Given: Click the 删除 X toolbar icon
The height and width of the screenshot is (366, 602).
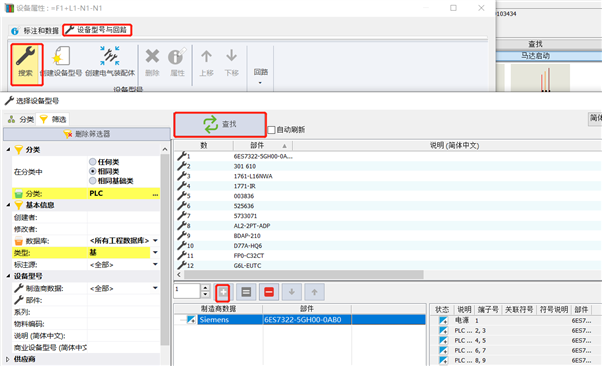Looking at the screenshot, I should [152, 56].
